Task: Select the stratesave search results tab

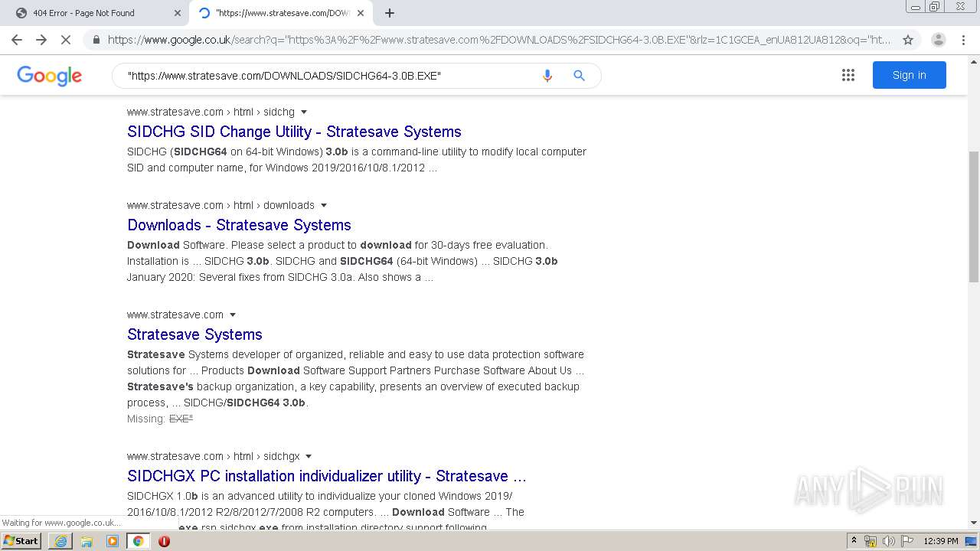Action: 280,13
